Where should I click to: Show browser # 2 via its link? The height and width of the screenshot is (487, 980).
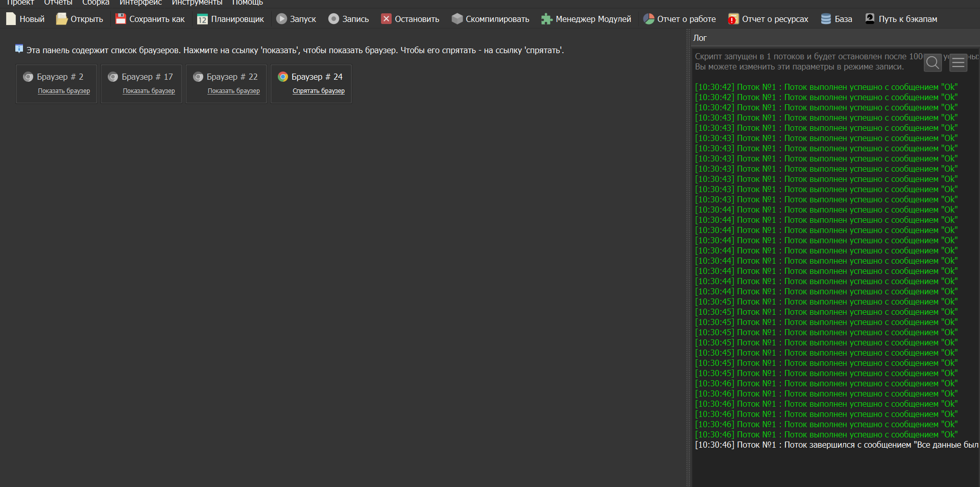pos(64,91)
